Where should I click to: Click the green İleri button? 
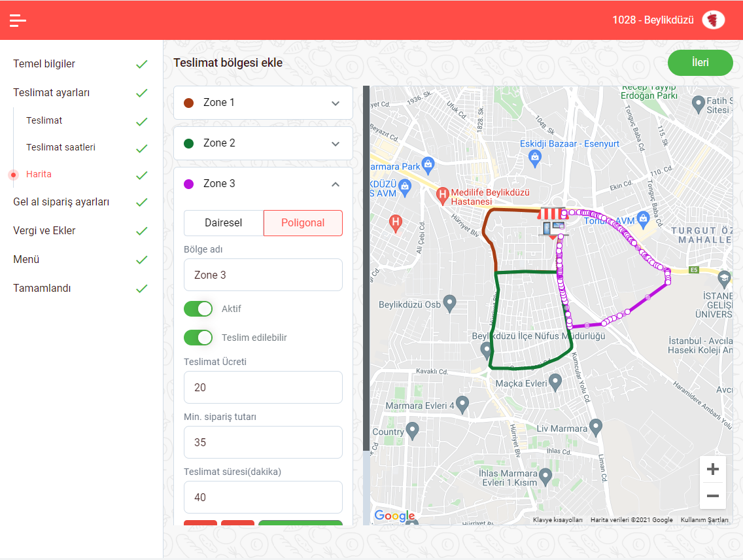(x=700, y=63)
